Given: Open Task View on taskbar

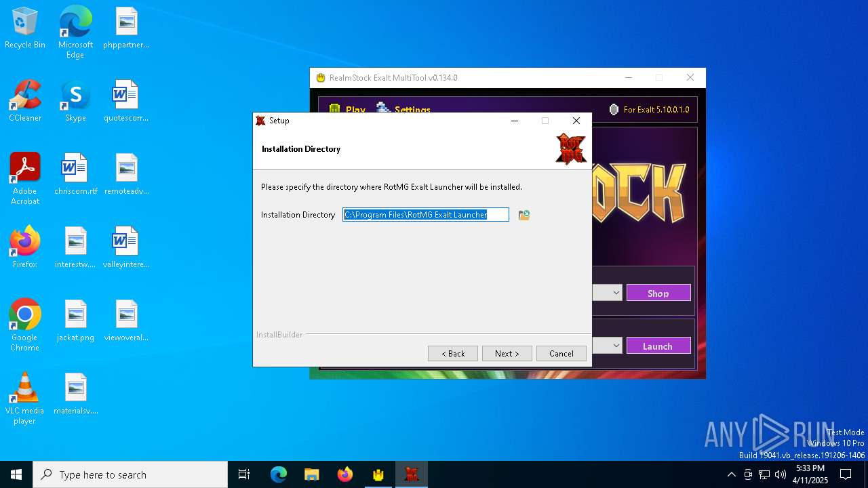Looking at the screenshot, I should tap(244, 474).
